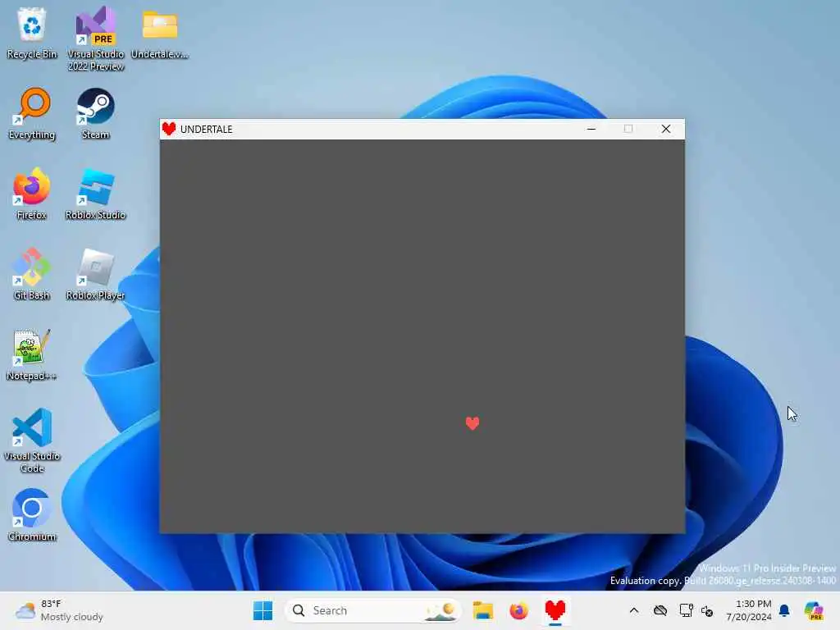840x630 pixels.
Task: Open the weather widget showing 83°F
Action: click(x=59, y=610)
